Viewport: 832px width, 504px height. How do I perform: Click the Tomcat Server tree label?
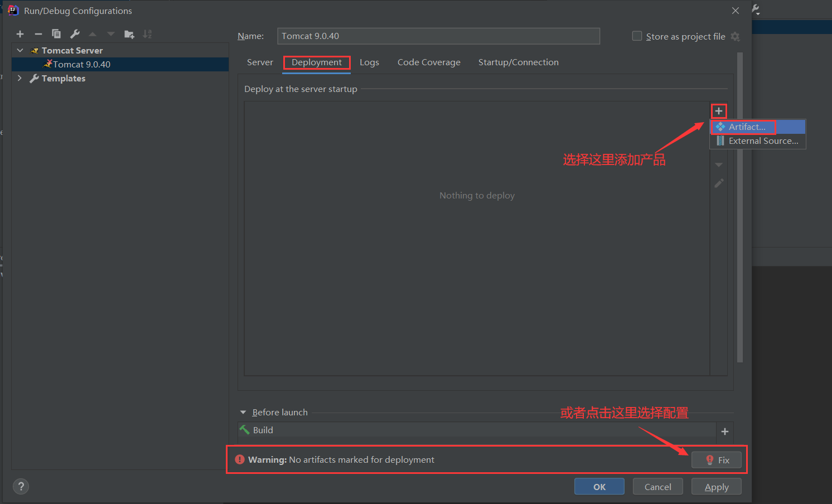click(x=72, y=51)
